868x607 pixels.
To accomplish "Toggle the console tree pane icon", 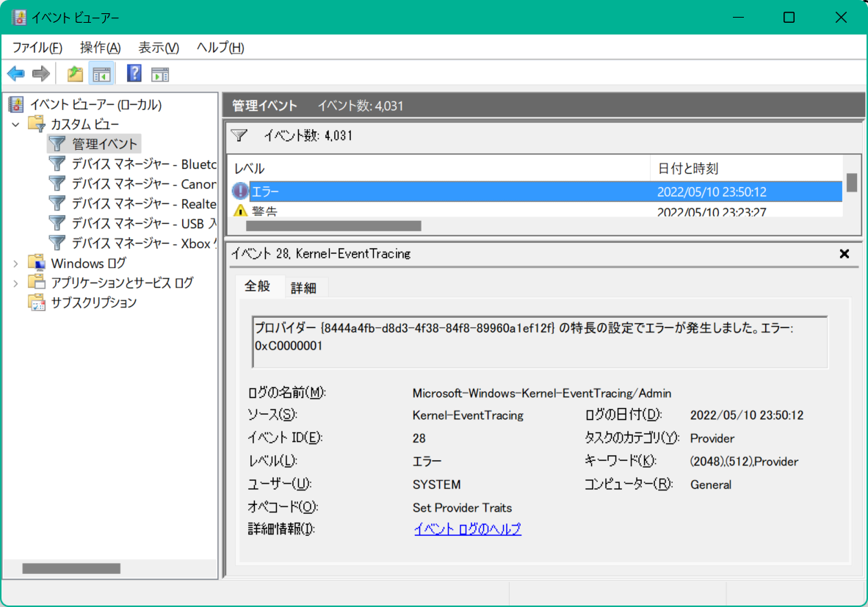I will (101, 73).
